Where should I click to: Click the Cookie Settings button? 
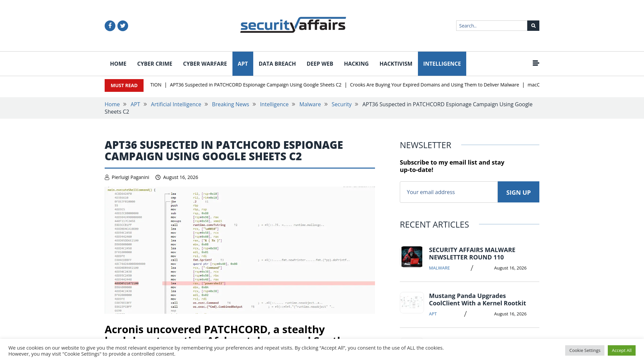coord(585,350)
